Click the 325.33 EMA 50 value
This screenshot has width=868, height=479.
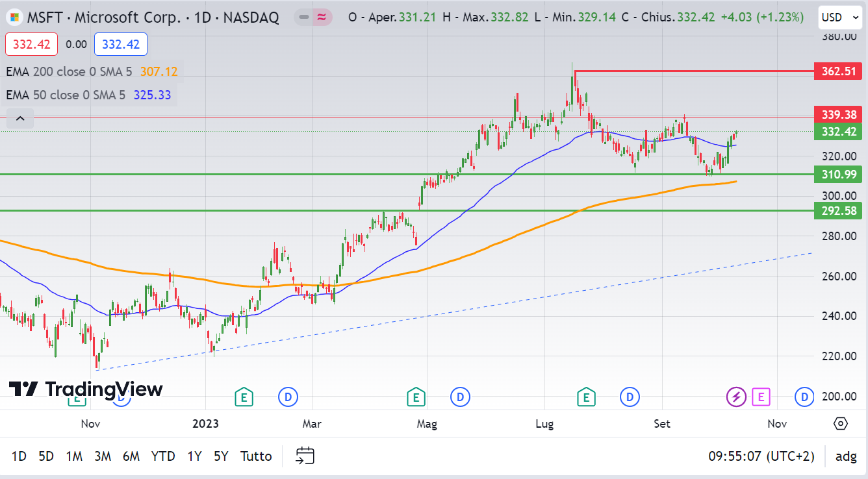pyautogui.click(x=152, y=95)
